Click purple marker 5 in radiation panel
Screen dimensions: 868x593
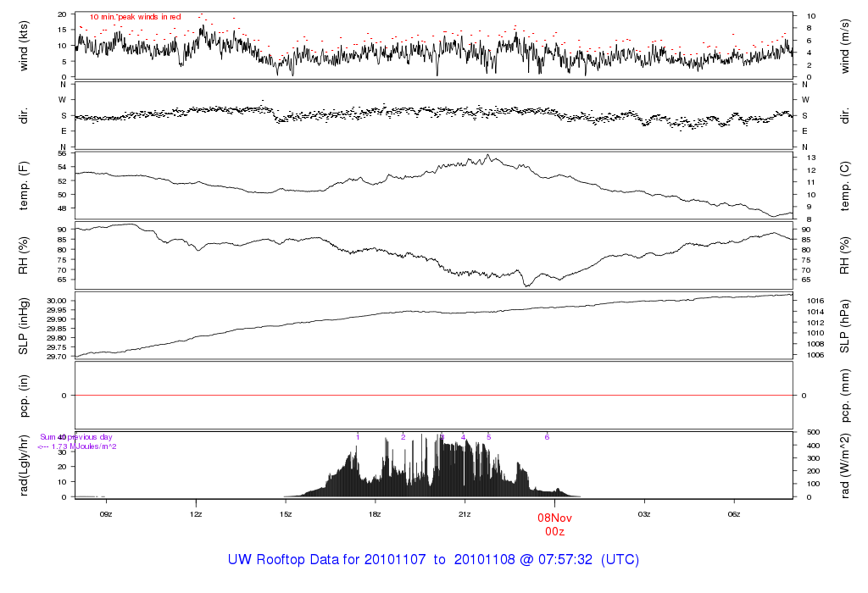[489, 437]
